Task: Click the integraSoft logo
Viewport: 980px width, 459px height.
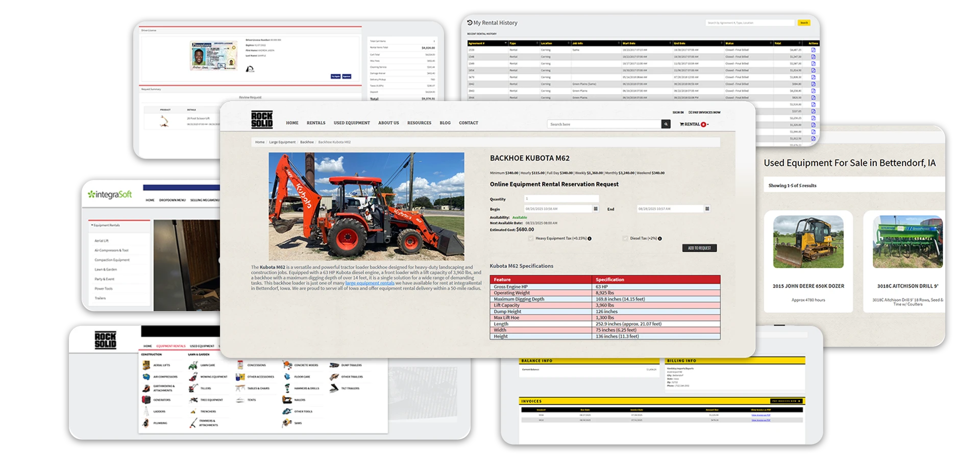Action: tap(110, 194)
